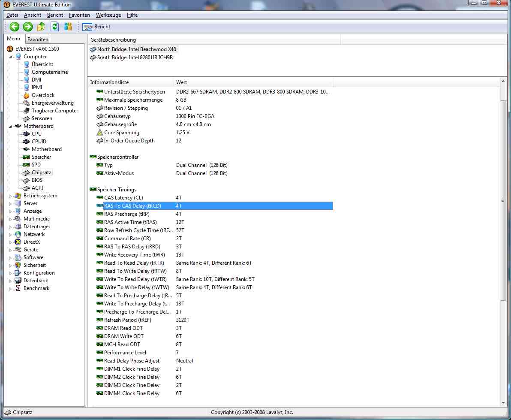Click the Benchmark hourglass icon
This screenshot has width=511, height=420.
click(18, 289)
